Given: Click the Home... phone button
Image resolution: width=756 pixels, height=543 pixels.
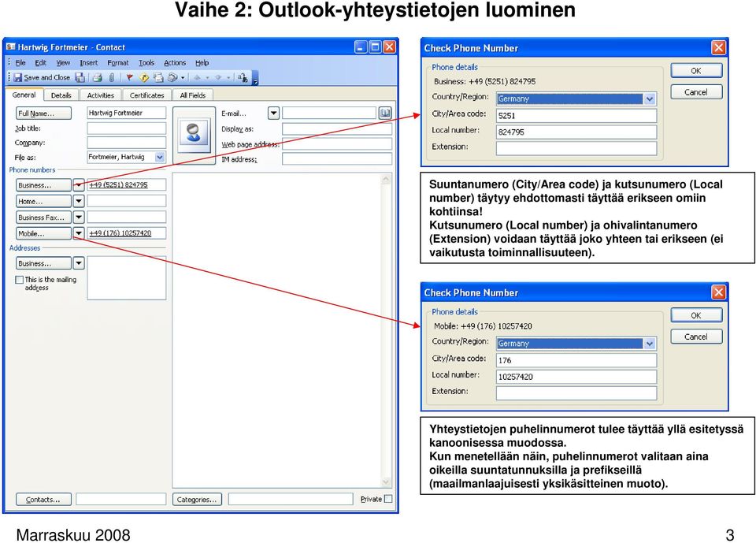Looking at the screenshot, I should click(43, 201).
